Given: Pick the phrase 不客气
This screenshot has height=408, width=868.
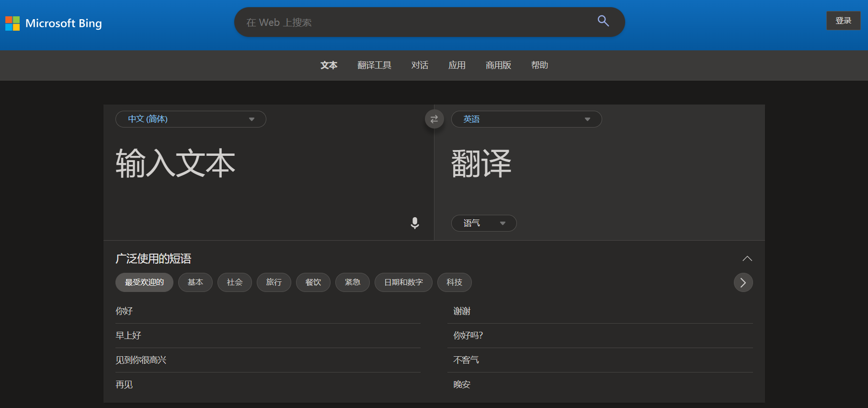Looking at the screenshot, I should [x=466, y=360].
